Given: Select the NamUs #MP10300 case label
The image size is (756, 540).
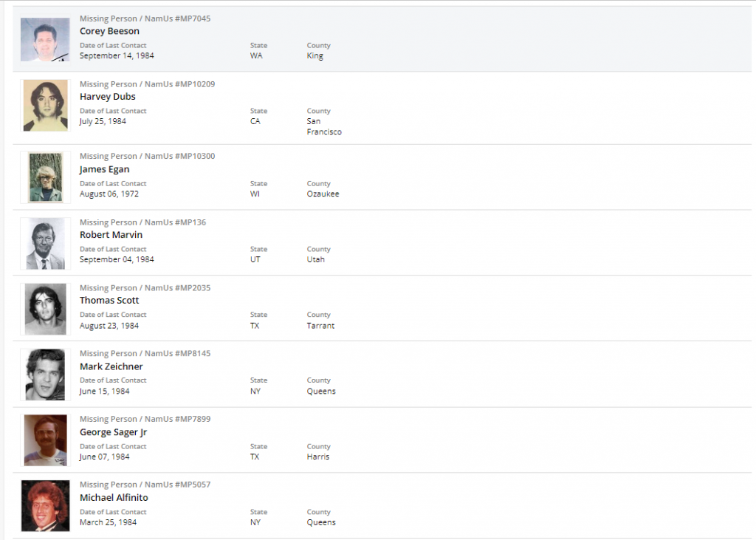Looking at the screenshot, I should tap(179, 156).
